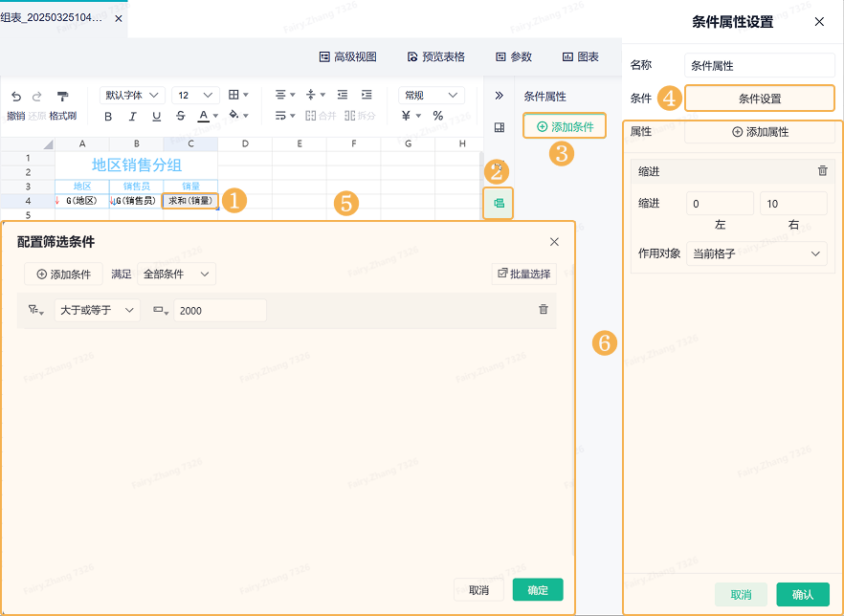Screen dimensions: 844x616
Task: Open the 大于或等于 operator dropdown
Action: 98,311
